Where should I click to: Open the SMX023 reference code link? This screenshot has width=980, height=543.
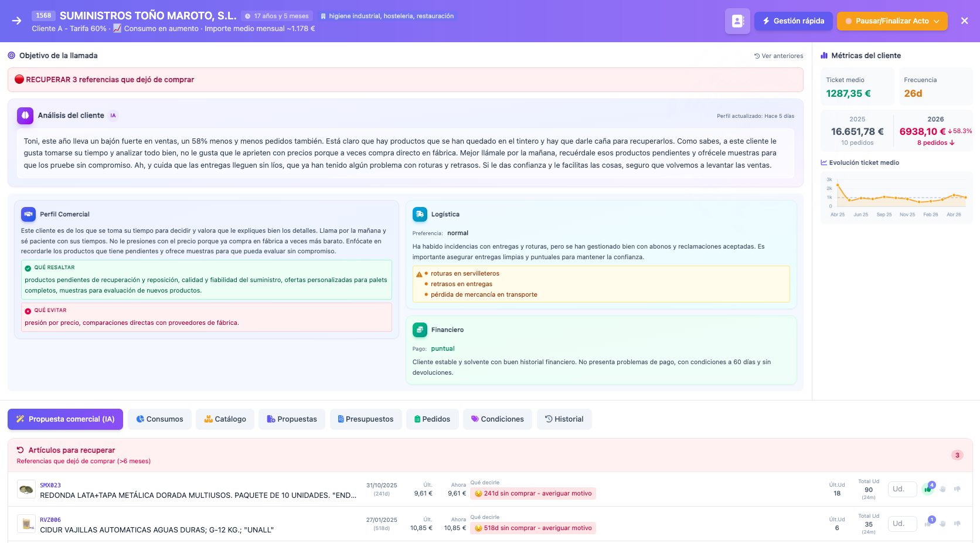(50, 486)
